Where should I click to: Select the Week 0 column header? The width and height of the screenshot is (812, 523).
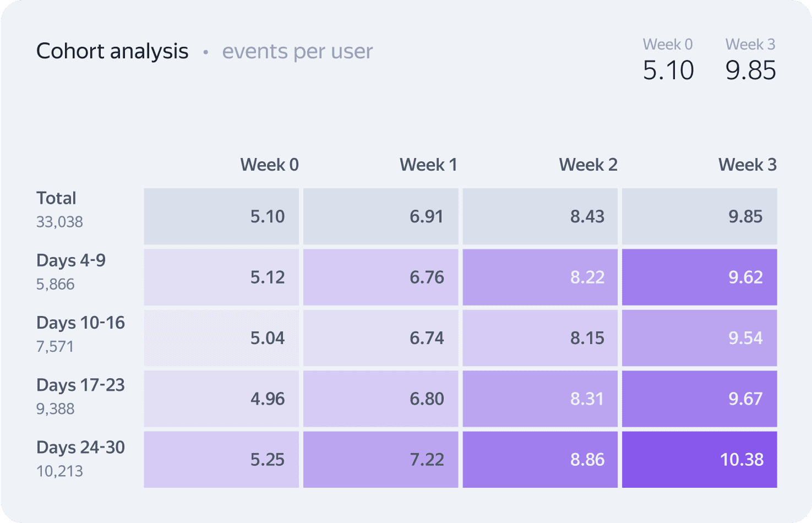[269, 165]
